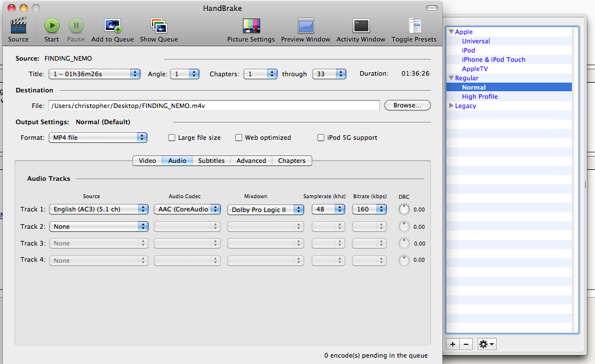Click the Duration value 01:36:26
This screenshot has width=595, height=364.
(x=416, y=73)
